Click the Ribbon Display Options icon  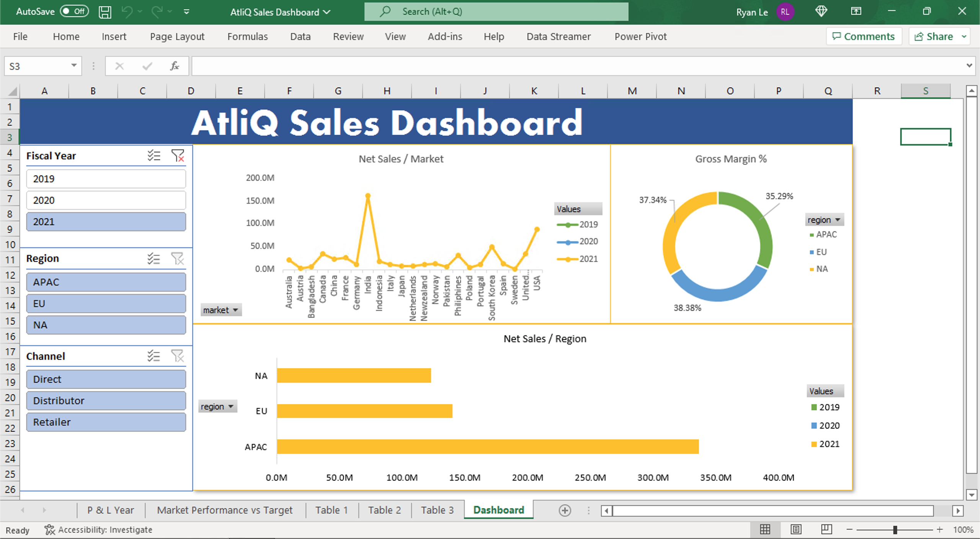(856, 11)
